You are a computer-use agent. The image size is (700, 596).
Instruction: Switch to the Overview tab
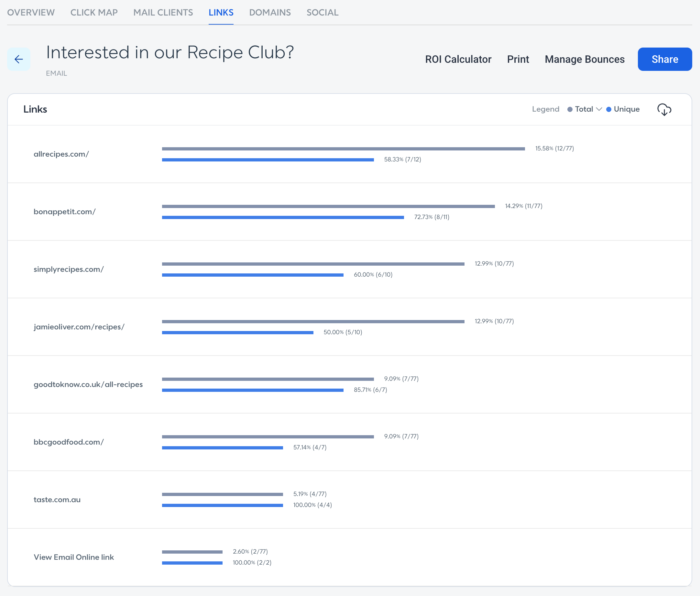click(31, 13)
